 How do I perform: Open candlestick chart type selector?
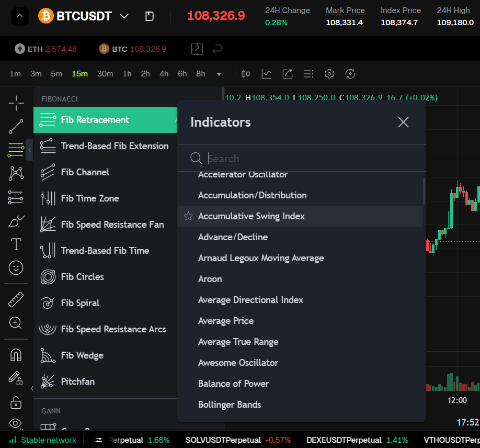coord(246,74)
